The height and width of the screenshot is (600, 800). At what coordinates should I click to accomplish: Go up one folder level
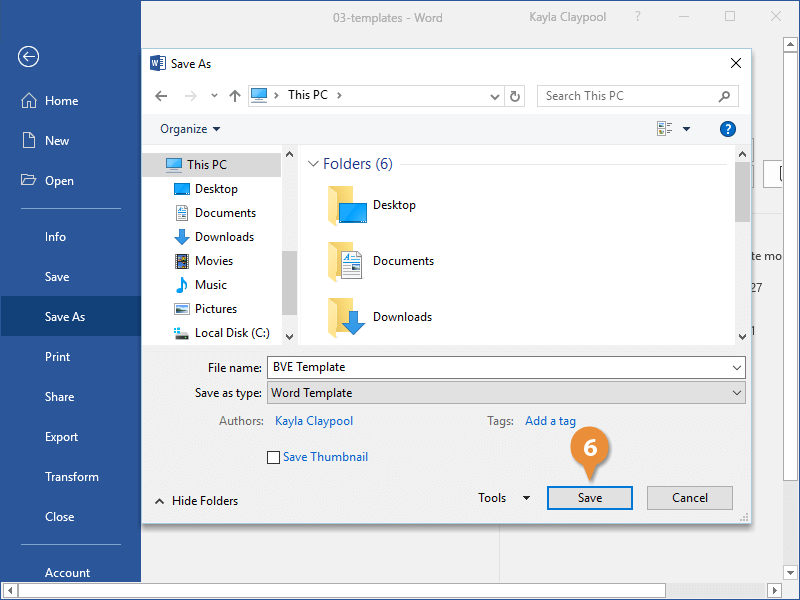pyautogui.click(x=235, y=95)
